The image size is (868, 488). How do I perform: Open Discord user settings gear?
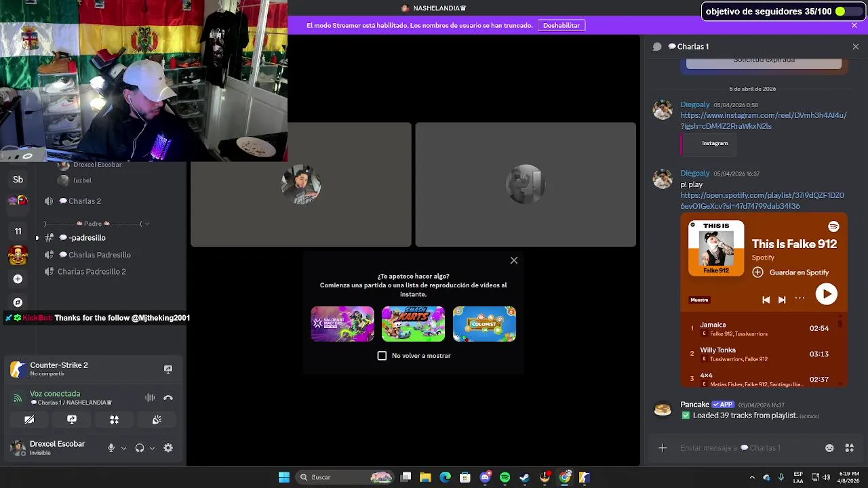pyautogui.click(x=168, y=448)
